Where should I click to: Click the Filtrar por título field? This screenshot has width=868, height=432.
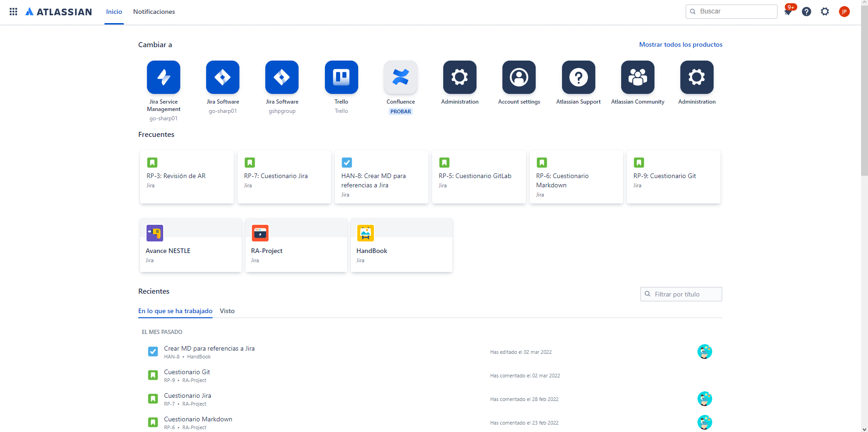[681, 294]
